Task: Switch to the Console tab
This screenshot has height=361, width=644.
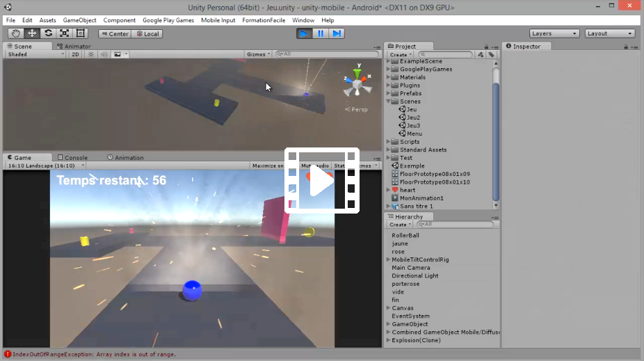Action: pos(76,158)
